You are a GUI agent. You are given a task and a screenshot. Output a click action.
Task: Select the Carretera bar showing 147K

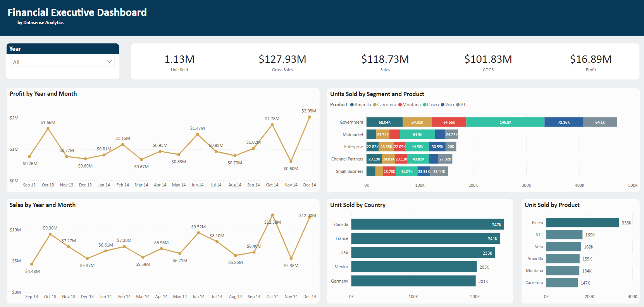tap(562, 283)
